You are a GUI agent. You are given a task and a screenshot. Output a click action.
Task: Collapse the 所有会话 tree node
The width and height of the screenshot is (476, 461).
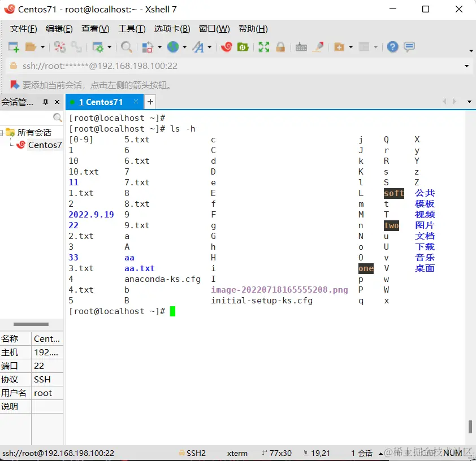(x=2, y=133)
